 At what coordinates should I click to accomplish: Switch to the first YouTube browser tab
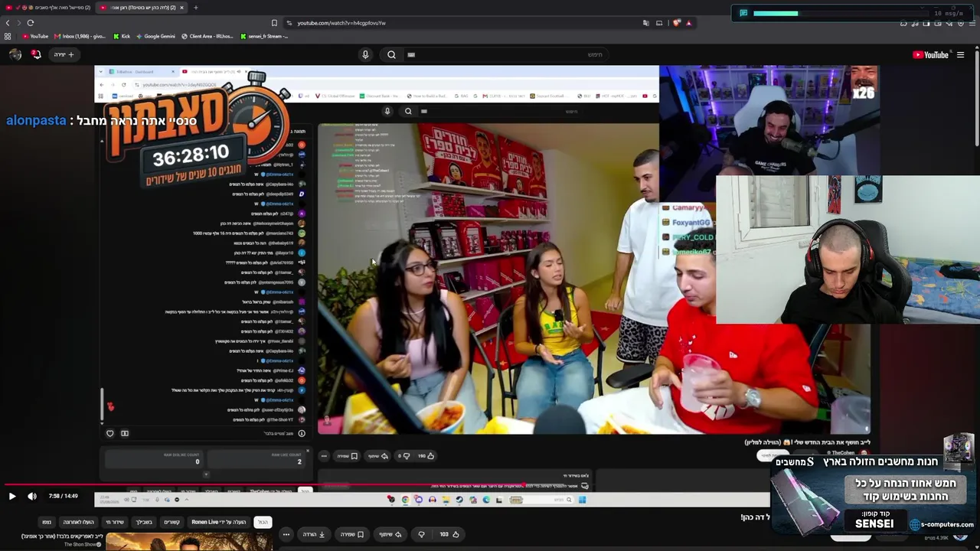[x=47, y=8]
